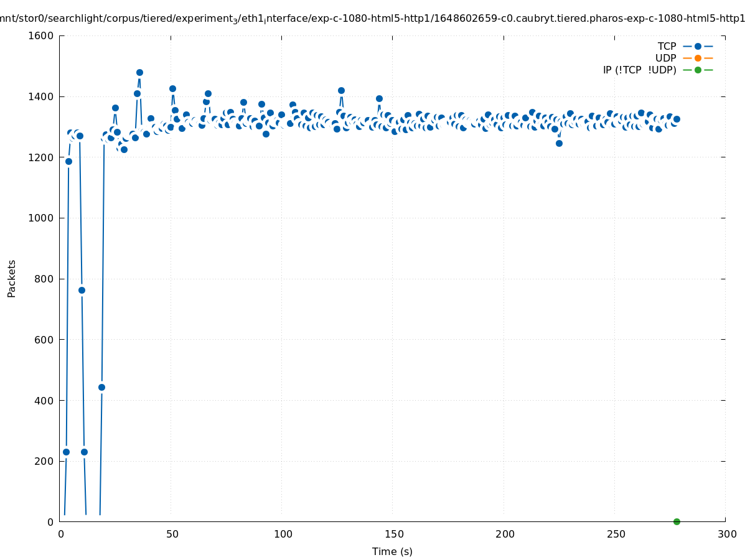Click the 150 tick label on x-axis

(393, 534)
